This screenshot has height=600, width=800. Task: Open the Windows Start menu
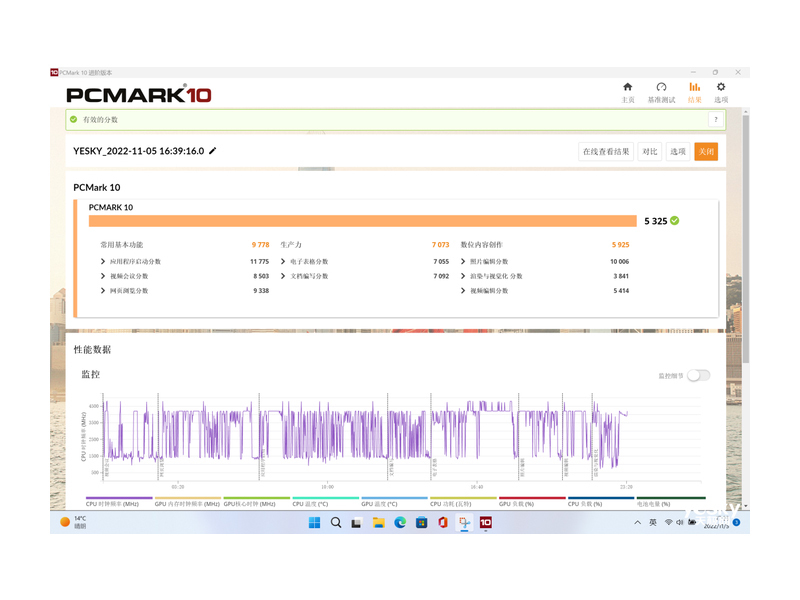click(x=314, y=522)
